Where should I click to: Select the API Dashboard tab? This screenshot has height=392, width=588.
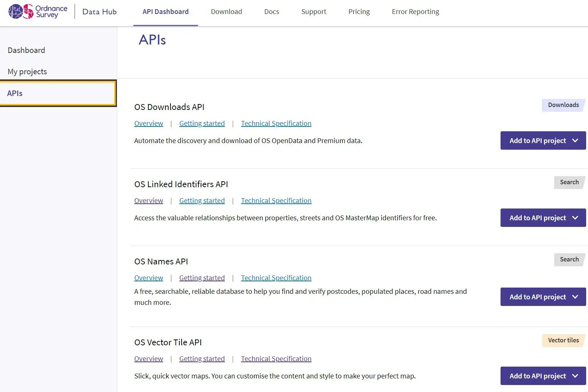tap(165, 12)
